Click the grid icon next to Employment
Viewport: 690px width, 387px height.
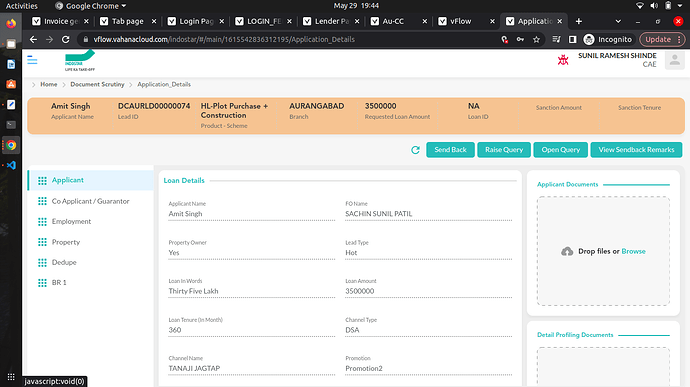(x=42, y=221)
